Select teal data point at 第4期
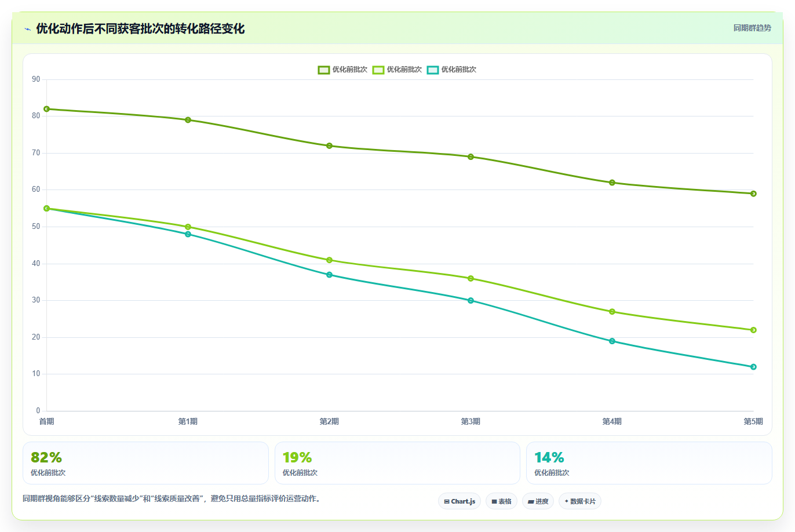The image size is (795, 532). tap(612, 341)
